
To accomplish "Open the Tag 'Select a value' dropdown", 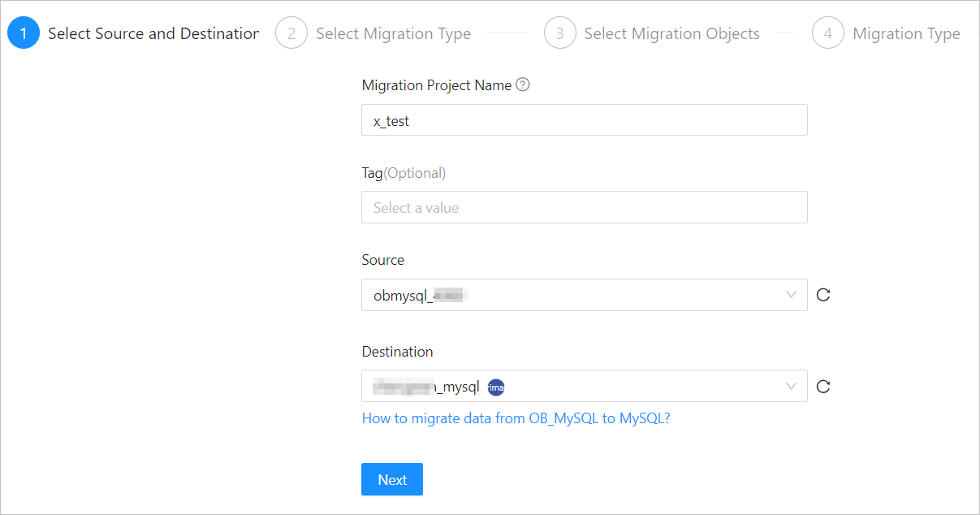I will pyautogui.click(x=584, y=208).
